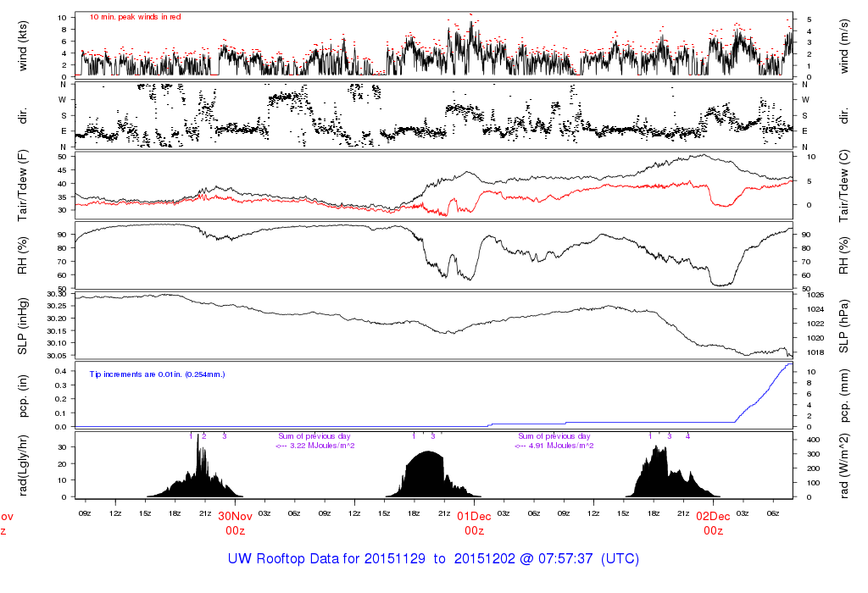The height and width of the screenshot is (593, 868).
Task: Click the '30.30' tick on SLP inHg axis
Action: coord(57,294)
